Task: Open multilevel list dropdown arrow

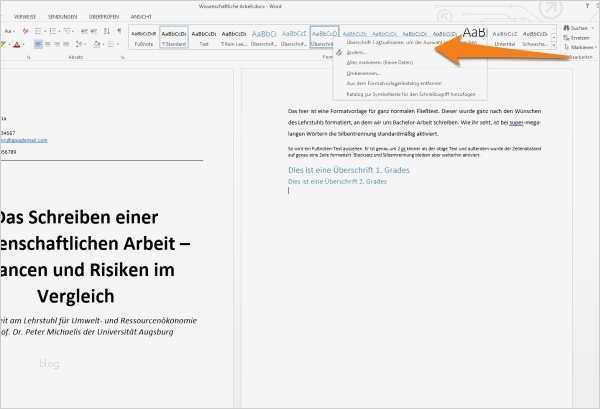Action: 74,31
